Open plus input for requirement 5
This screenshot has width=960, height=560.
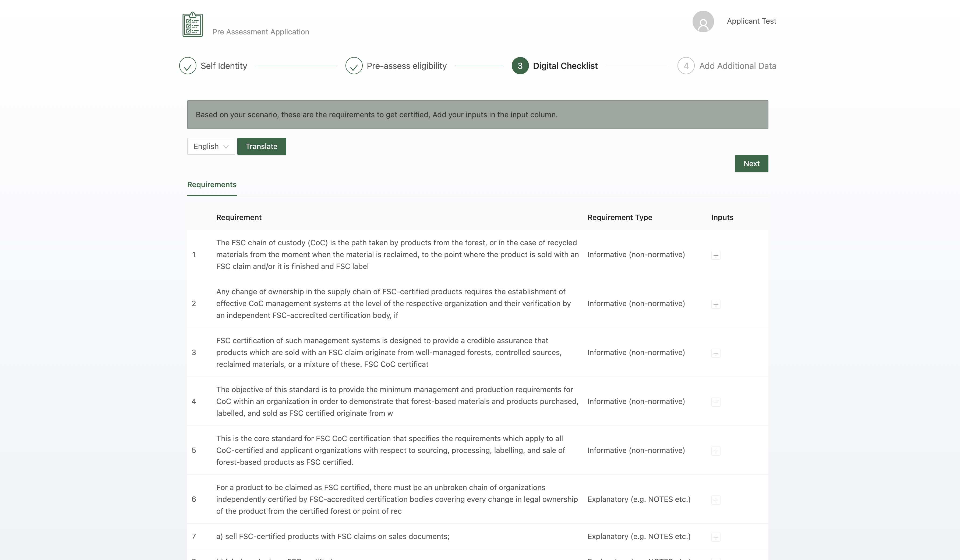715,451
